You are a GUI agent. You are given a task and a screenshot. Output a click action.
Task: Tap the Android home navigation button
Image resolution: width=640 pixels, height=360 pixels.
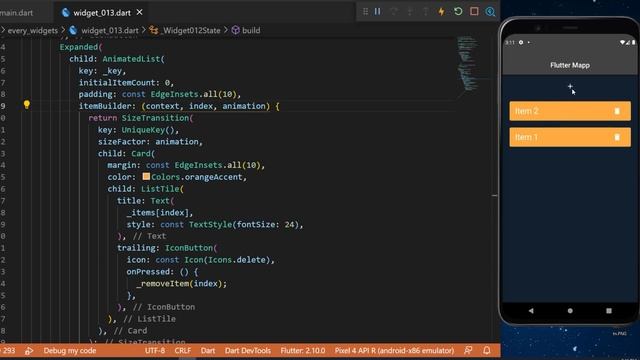pos(570,311)
